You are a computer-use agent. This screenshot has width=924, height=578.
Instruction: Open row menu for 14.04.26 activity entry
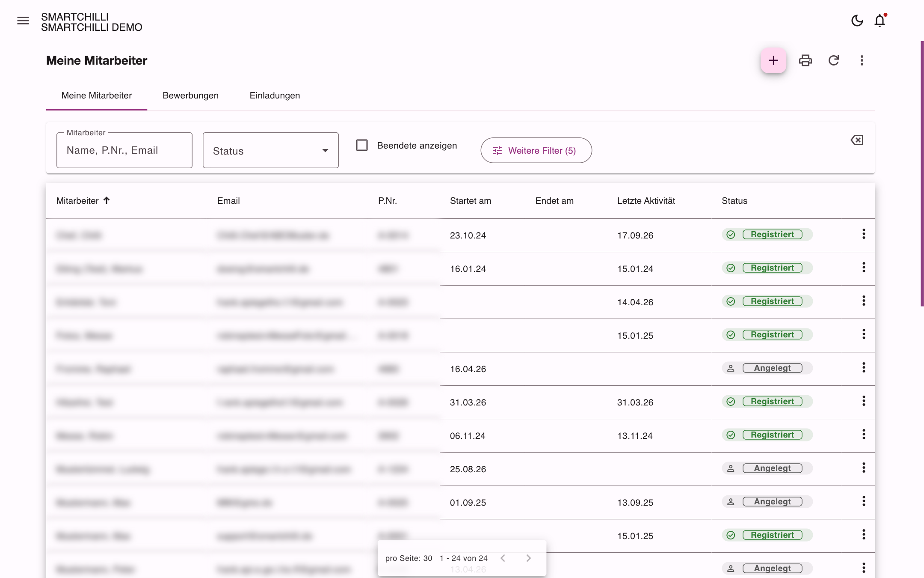[864, 301]
